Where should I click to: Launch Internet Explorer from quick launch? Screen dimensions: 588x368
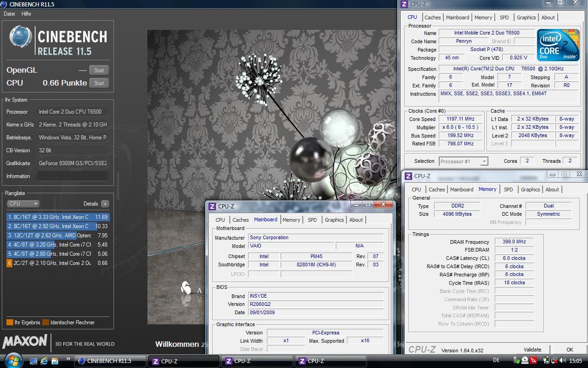tap(44, 361)
